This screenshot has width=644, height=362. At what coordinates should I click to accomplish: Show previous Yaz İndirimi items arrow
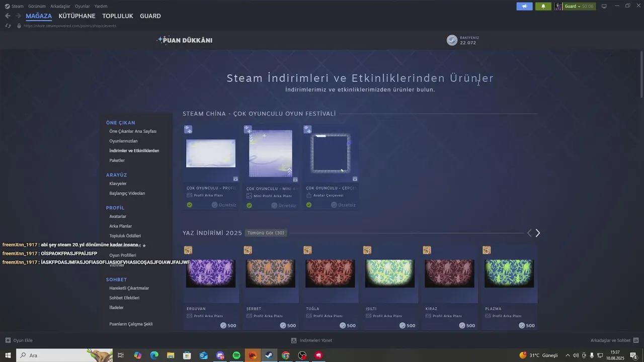529,233
